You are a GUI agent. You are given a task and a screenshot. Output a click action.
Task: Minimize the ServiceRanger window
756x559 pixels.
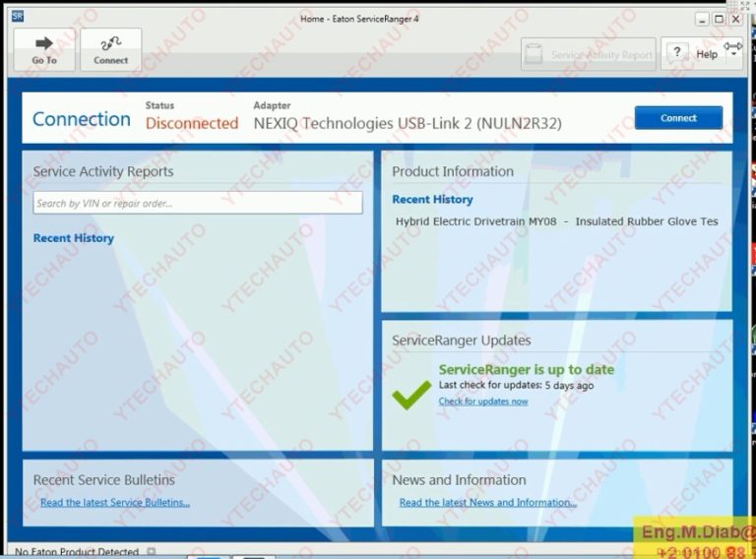click(702, 20)
